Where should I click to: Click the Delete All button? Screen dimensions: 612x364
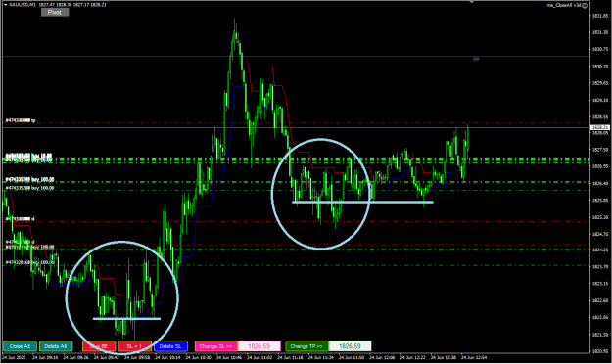(56, 346)
